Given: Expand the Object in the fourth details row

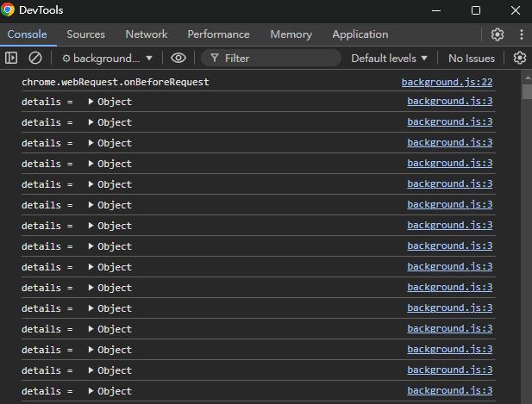Looking at the screenshot, I should coord(91,164).
